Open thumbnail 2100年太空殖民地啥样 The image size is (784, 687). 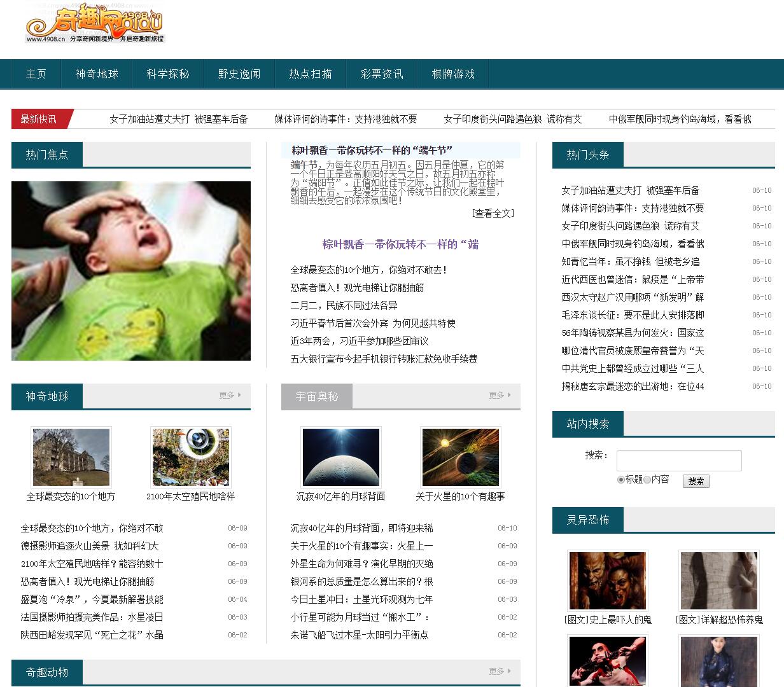191,457
